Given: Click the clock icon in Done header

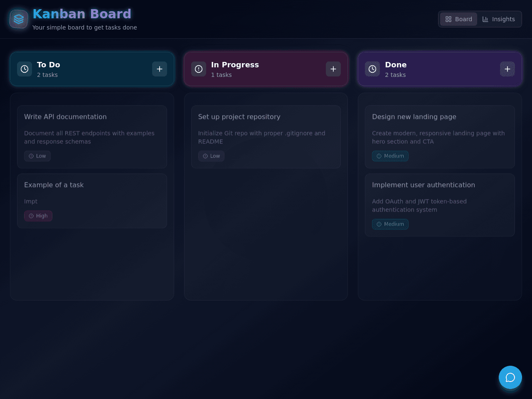Looking at the screenshot, I should 372,69.
